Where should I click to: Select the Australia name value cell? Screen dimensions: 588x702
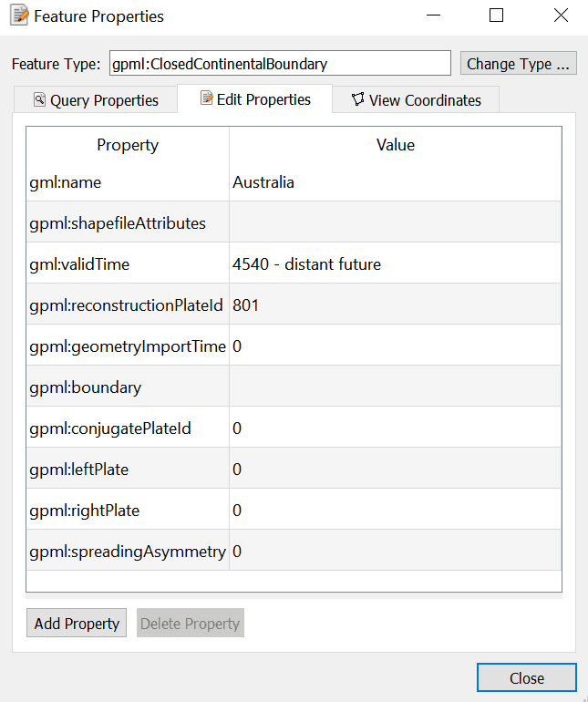click(395, 182)
